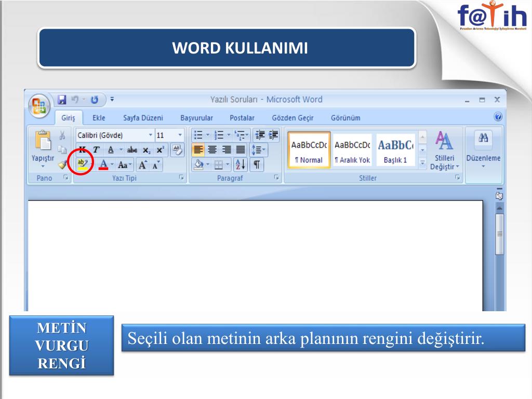Center the text
Screen dimensions: 532x399
click(212, 150)
